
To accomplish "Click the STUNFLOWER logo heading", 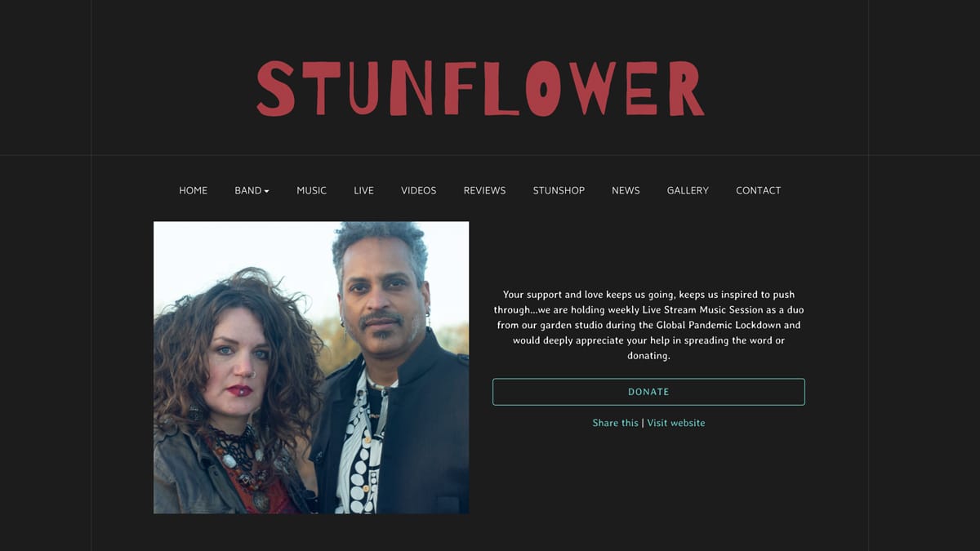I will click(480, 88).
